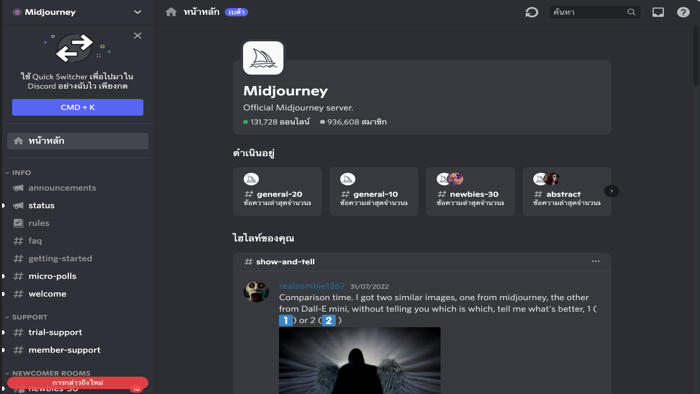Viewport: 700px width, 394px height.
Task: Show next active channels with arrow
Action: click(x=611, y=191)
